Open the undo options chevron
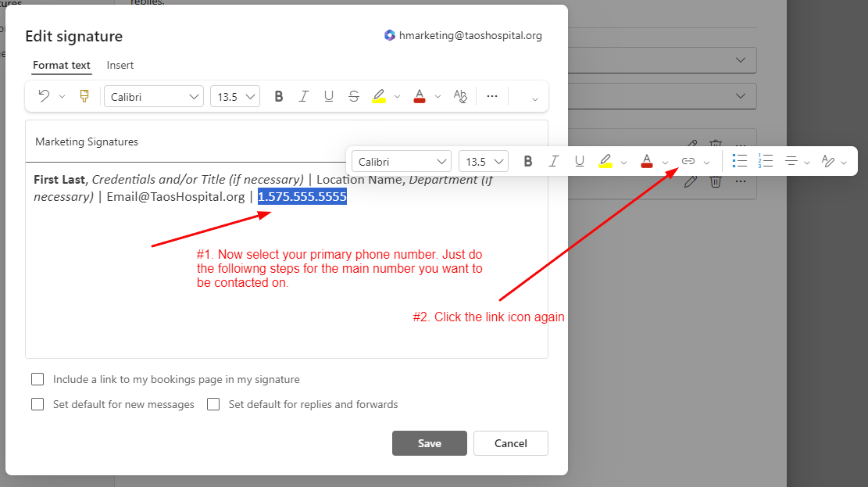The width and height of the screenshot is (868, 487). 62,96
